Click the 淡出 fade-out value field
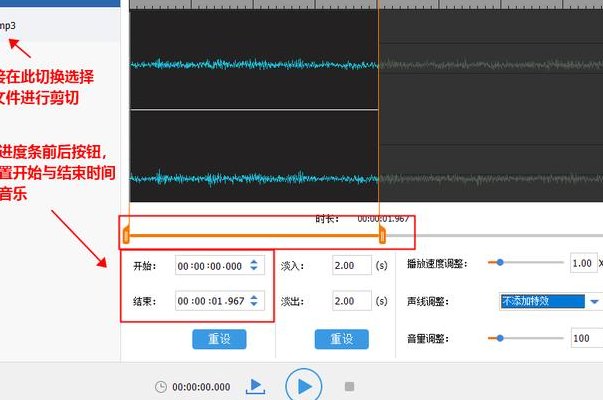The height and width of the screenshot is (400, 603). [x=351, y=301]
